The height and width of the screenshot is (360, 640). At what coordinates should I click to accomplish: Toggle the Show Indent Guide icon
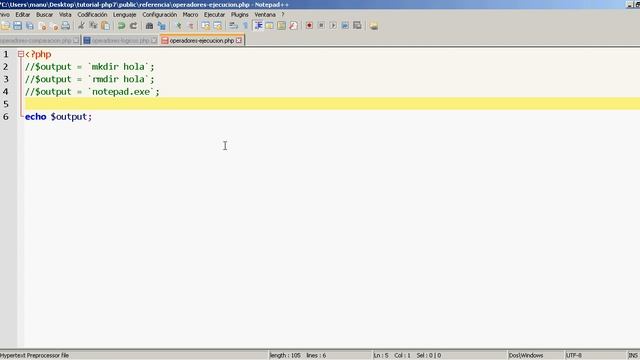[x=258, y=26]
